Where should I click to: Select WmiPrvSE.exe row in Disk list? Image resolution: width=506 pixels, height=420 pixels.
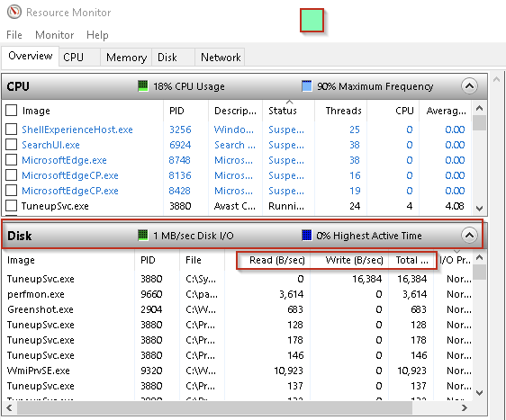(238, 371)
